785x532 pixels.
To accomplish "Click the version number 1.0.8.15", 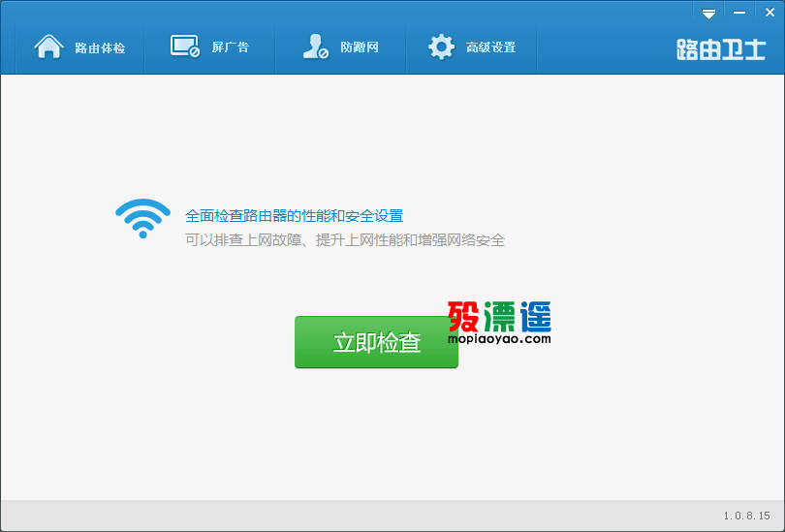I will pyautogui.click(x=746, y=516).
